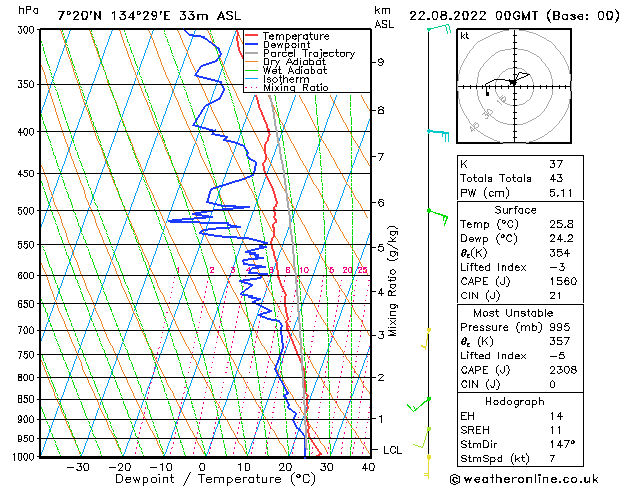Click the StmSpd (kt) value 7
629x486 pixels.
coord(552,458)
